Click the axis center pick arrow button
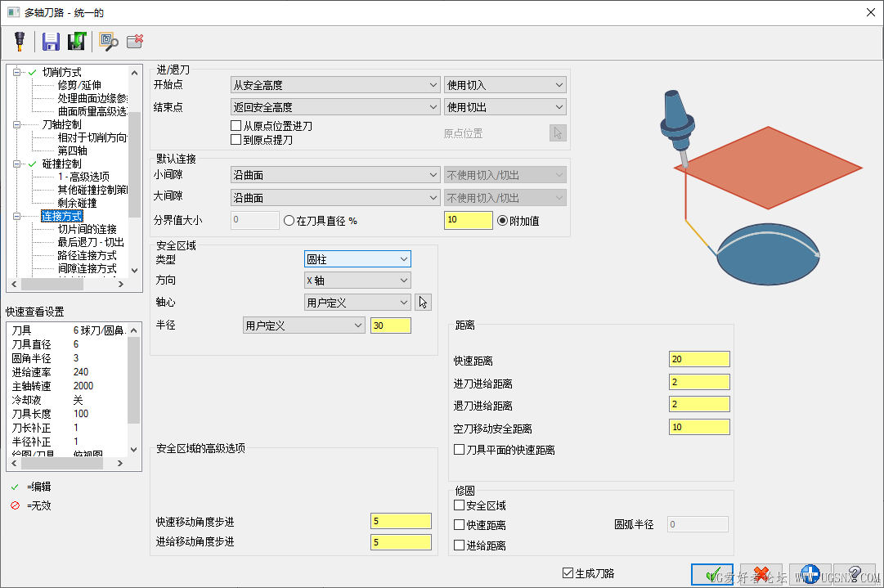884x588 pixels. pos(423,303)
